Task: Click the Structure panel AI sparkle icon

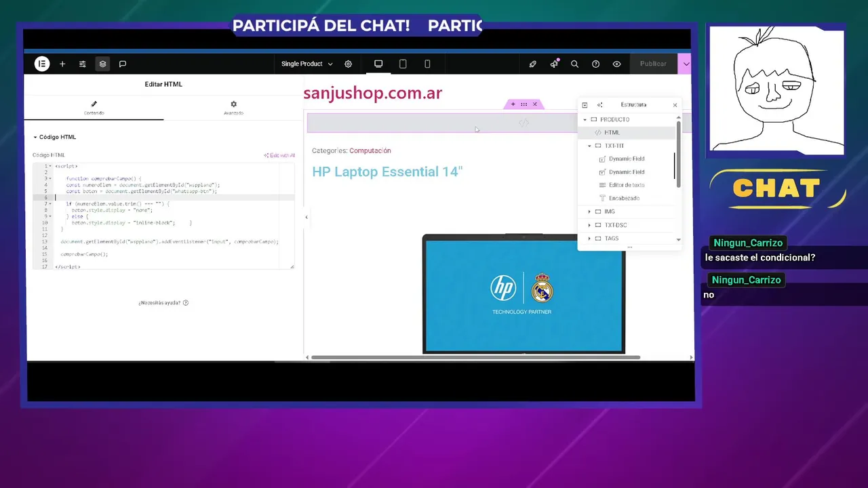Action: tap(599, 105)
